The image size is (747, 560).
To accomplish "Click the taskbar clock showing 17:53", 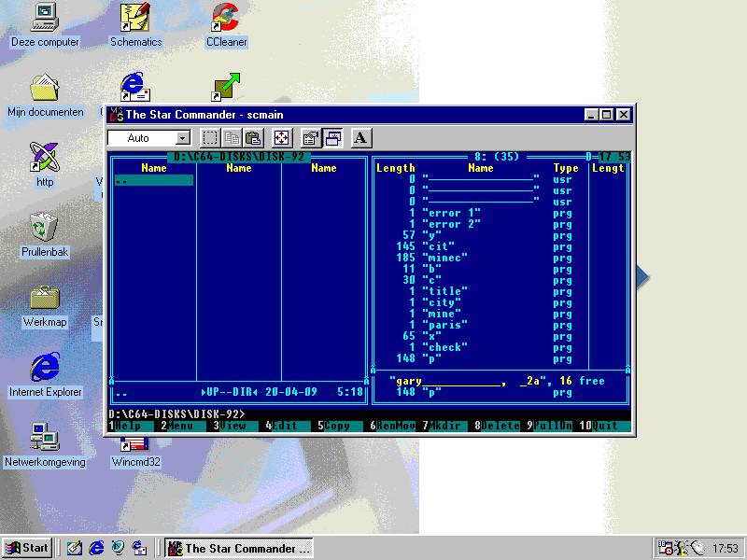I will (726, 549).
